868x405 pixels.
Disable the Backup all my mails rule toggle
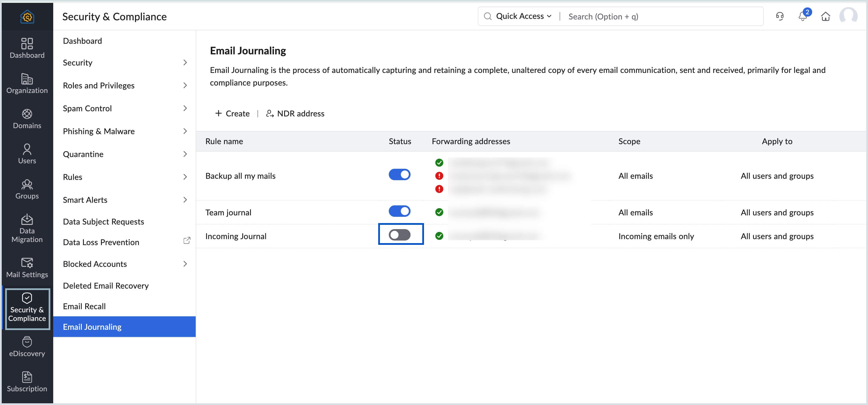(399, 174)
